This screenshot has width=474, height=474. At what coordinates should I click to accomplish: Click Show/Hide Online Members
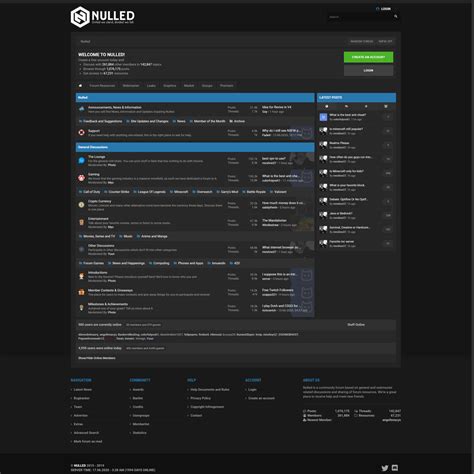tap(97, 358)
